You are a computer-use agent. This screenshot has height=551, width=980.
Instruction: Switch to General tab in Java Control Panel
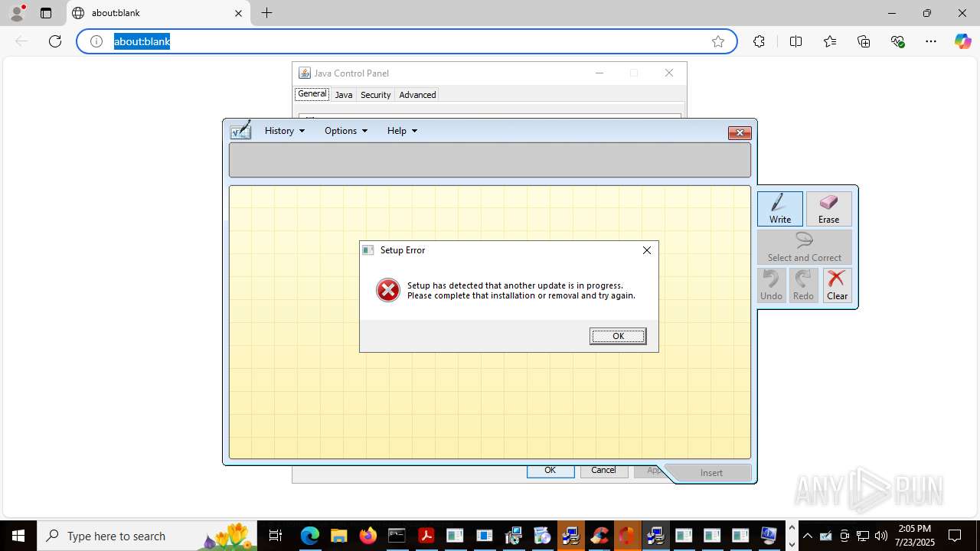pyautogui.click(x=312, y=93)
